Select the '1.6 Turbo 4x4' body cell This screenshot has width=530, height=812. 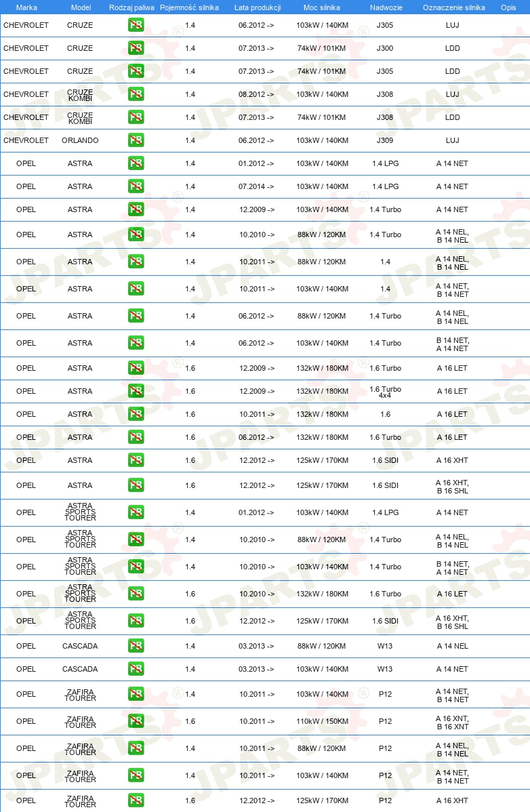click(385, 392)
